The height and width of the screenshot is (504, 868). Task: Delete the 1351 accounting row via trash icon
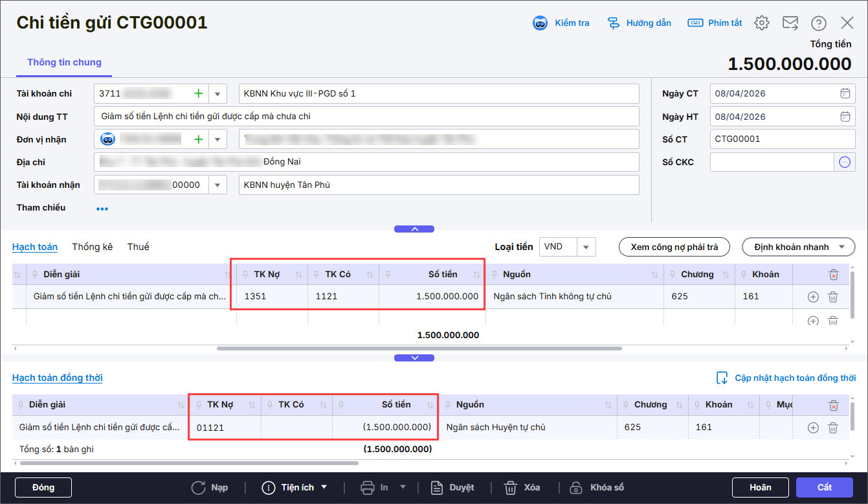pyautogui.click(x=833, y=297)
